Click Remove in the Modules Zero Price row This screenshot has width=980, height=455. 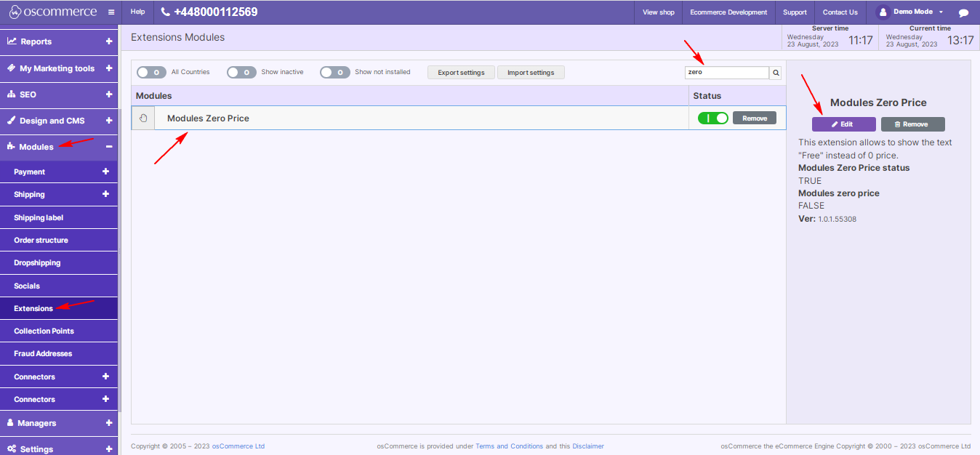[755, 118]
